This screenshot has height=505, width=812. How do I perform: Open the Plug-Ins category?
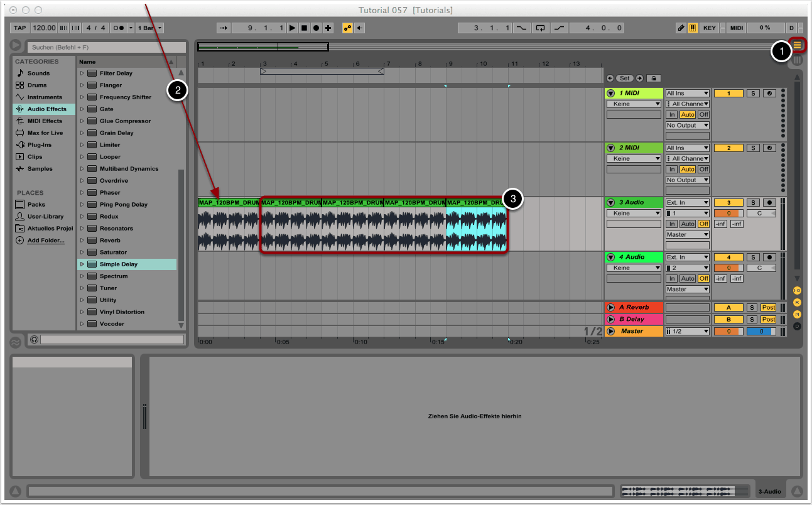click(x=39, y=145)
